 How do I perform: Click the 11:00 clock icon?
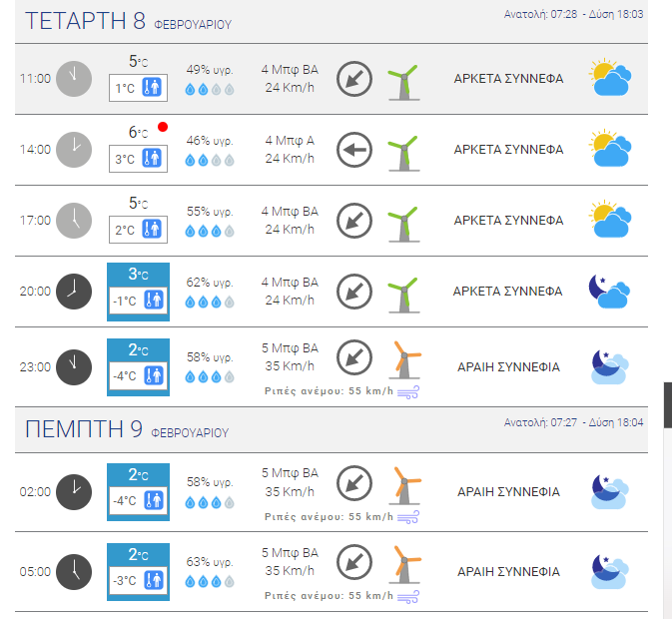pyautogui.click(x=74, y=79)
